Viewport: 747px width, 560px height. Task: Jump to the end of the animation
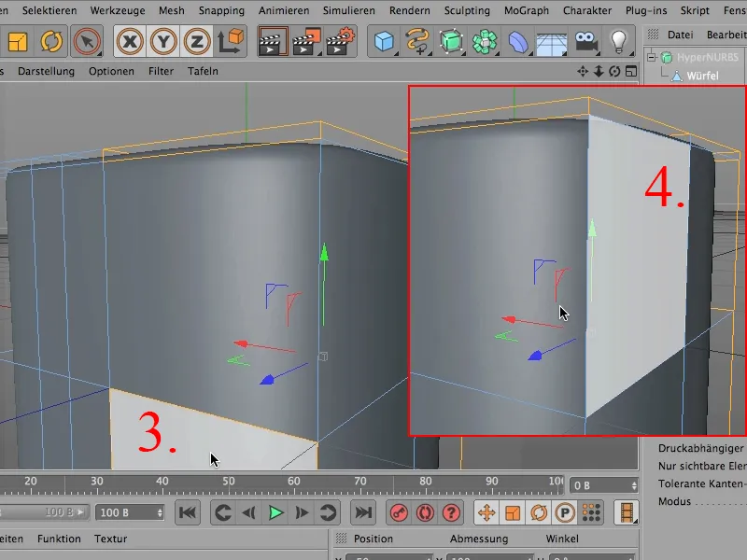click(363, 511)
